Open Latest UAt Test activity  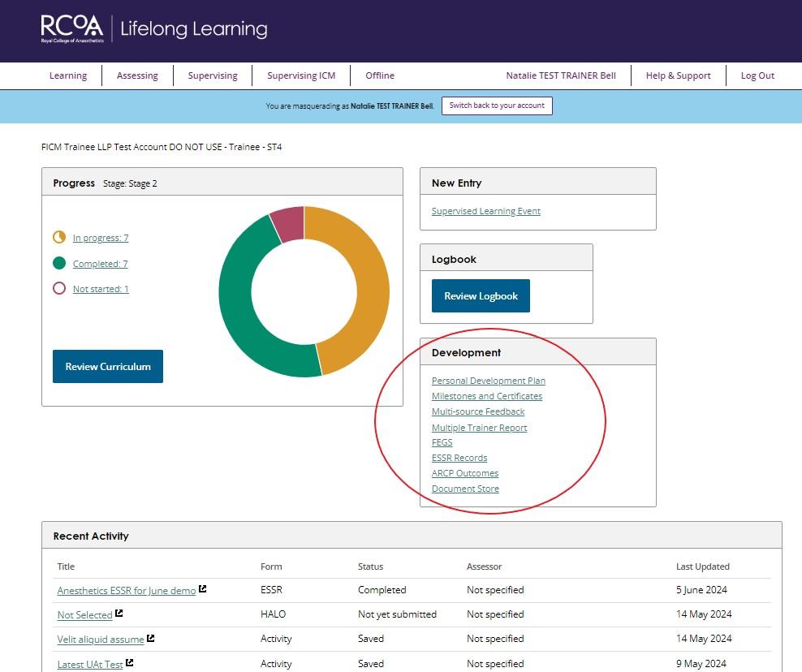(x=90, y=665)
